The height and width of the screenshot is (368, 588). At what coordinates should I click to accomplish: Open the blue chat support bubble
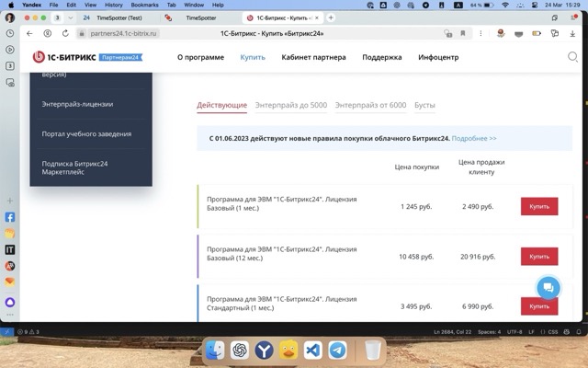pyautogui.click(x=548, y=287)
